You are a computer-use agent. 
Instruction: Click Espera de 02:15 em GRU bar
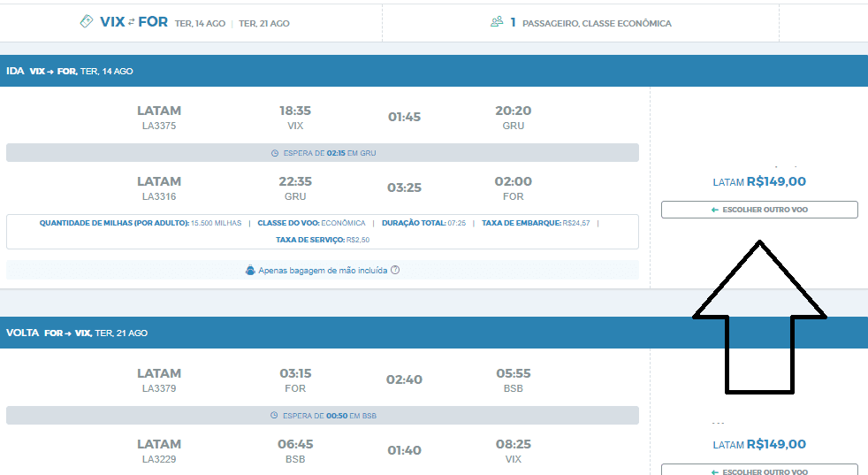(322, 153)
